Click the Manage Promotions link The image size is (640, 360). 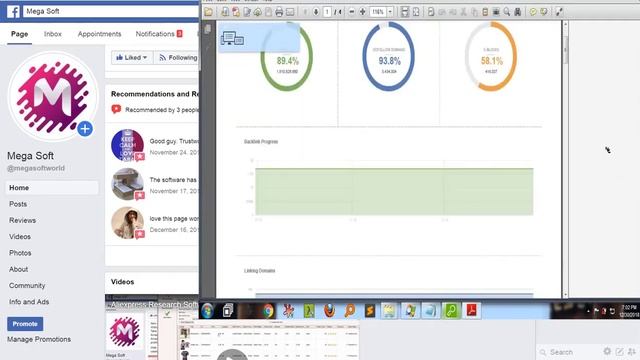pyautogui.click(x=39, y=339)
